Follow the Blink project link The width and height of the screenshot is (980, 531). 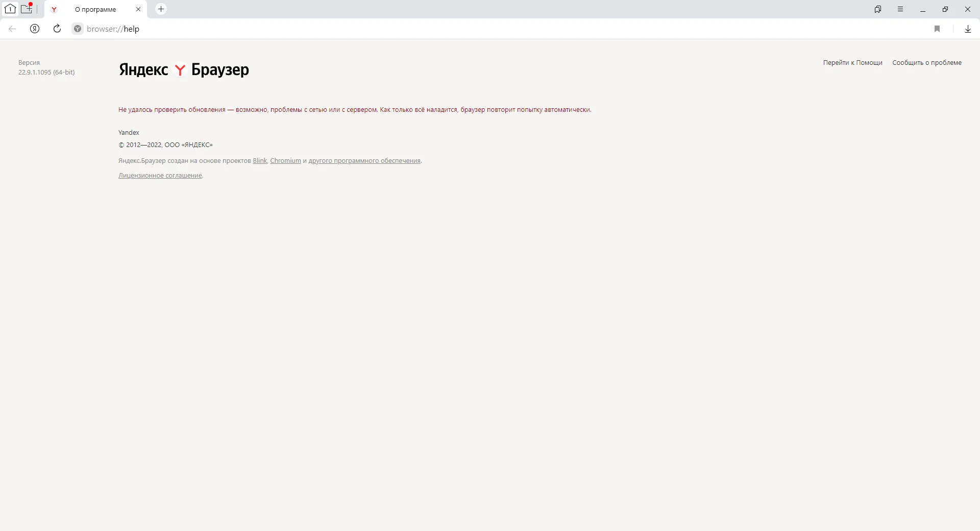[x=260, y=160]
